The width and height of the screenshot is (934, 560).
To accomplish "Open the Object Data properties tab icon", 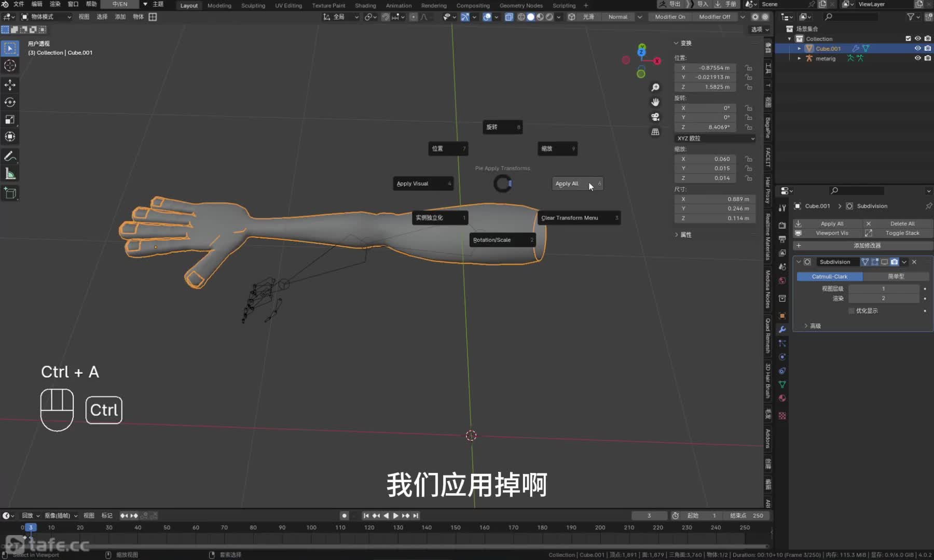I will point(782,385).
